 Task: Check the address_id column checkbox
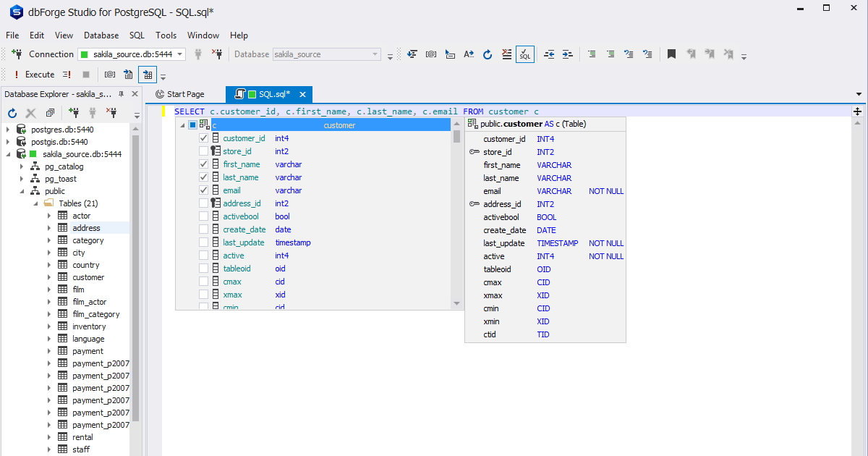204,203
